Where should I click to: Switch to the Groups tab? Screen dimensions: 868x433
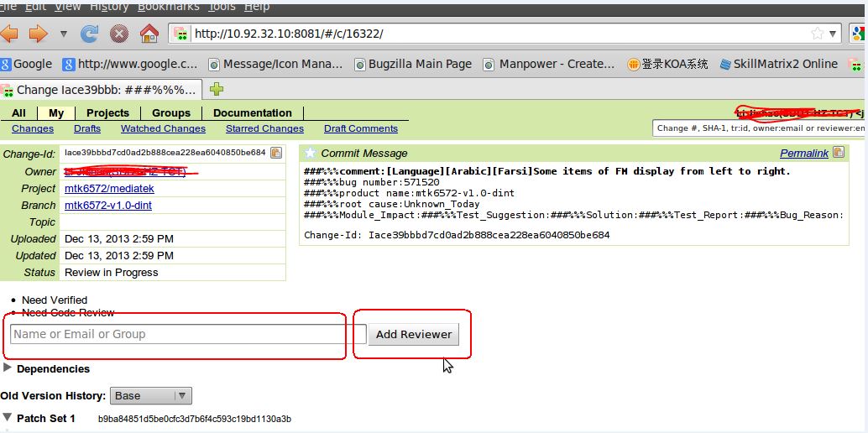171,113
